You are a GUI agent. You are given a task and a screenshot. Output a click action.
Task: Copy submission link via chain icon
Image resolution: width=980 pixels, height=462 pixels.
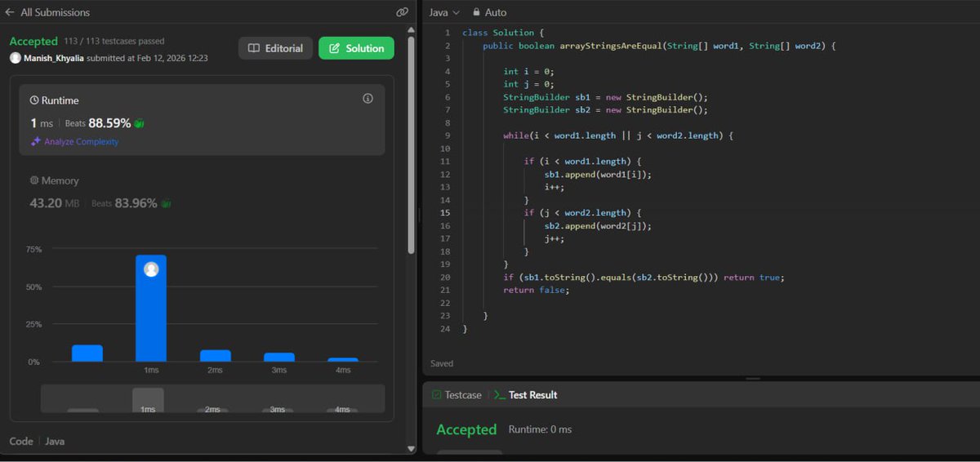(402, 12)
